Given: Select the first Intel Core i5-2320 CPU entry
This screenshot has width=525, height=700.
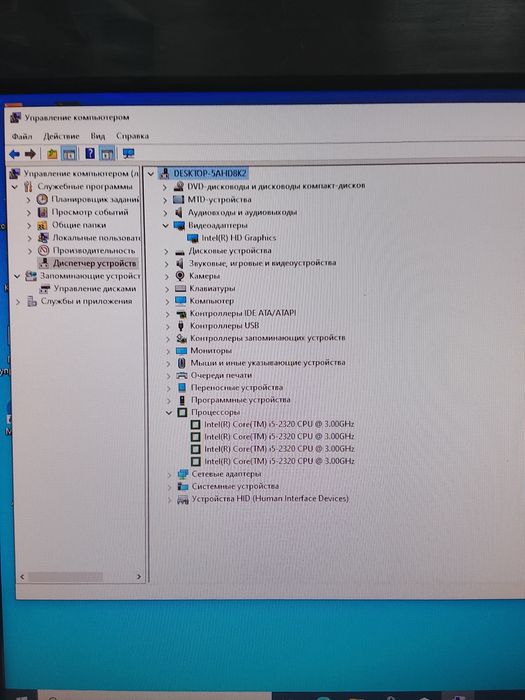Looking at the screenshot, I should pos(279,424).
